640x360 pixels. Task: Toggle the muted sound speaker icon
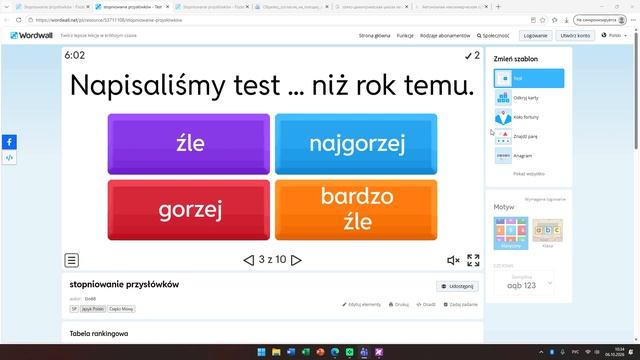tap(453, 260)
